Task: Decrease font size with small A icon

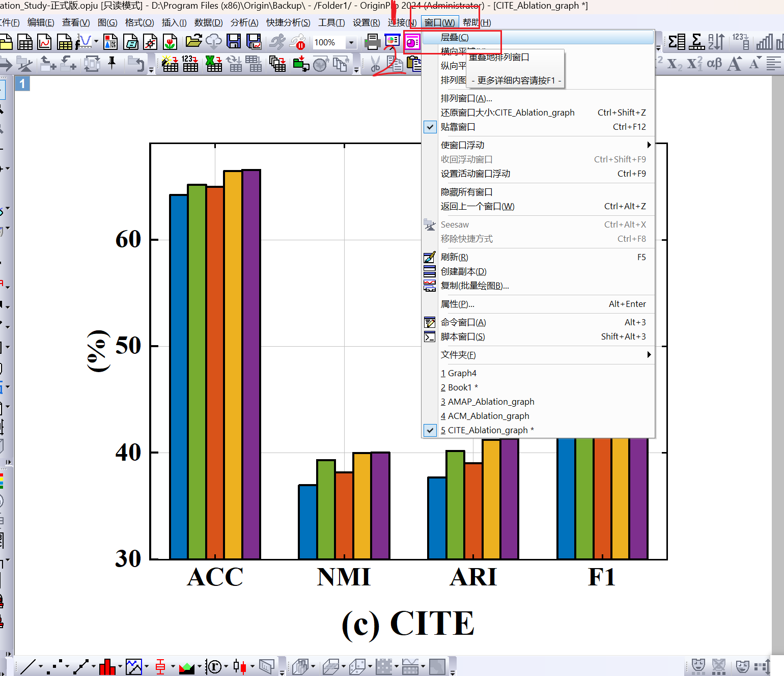Action: click(x=755, y=63)
